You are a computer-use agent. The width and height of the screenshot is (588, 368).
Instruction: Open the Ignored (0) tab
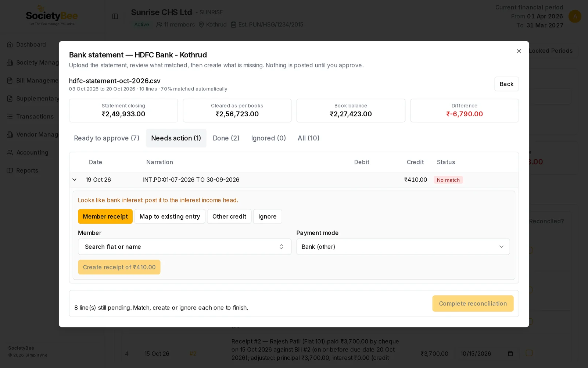click(268, 138)
